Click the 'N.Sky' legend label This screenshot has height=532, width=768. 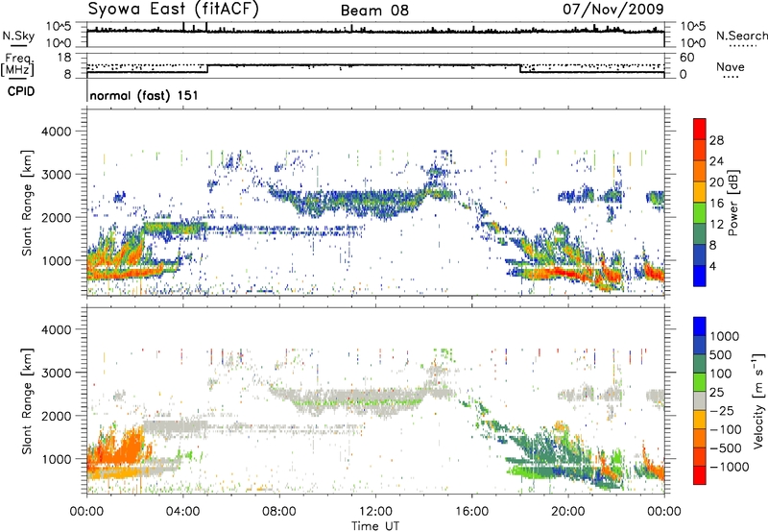(18, 36)
